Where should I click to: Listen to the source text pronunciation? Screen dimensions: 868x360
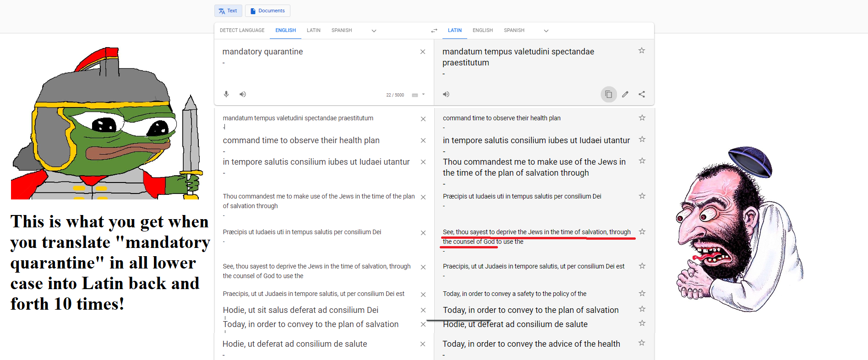point(243,94)
